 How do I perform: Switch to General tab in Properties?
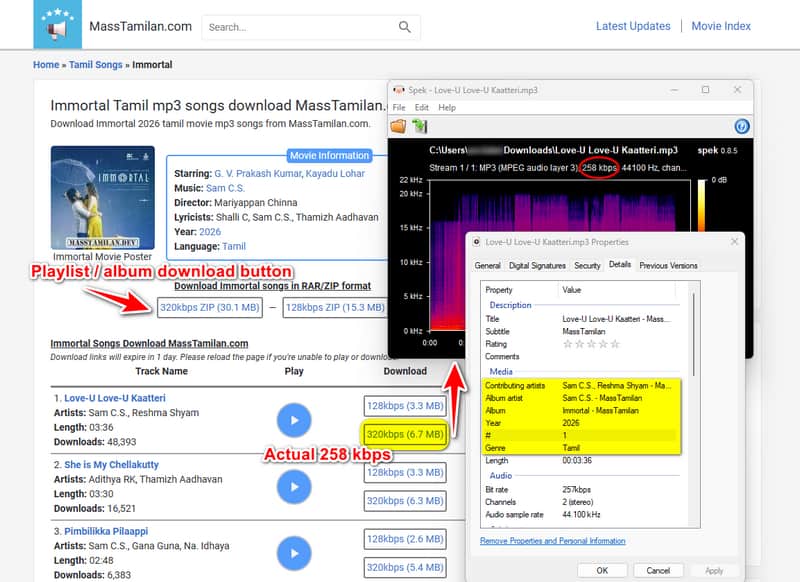[x=487, y=266]
